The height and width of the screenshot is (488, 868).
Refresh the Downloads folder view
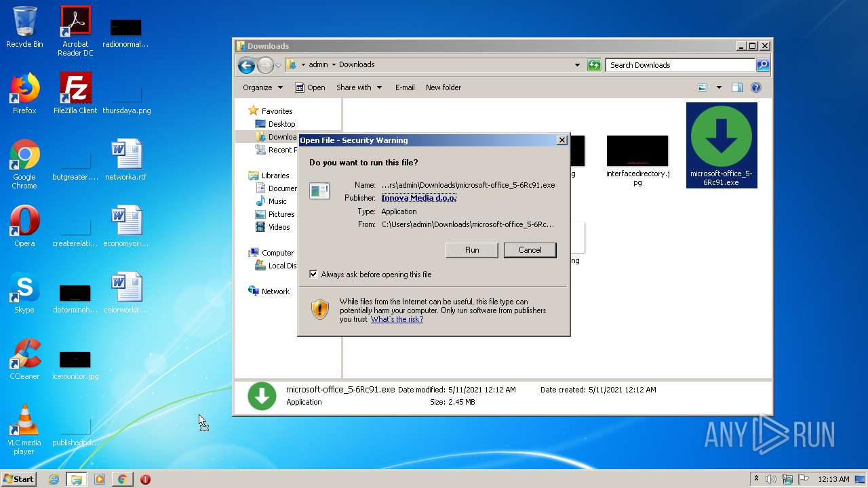coord(594,65)
